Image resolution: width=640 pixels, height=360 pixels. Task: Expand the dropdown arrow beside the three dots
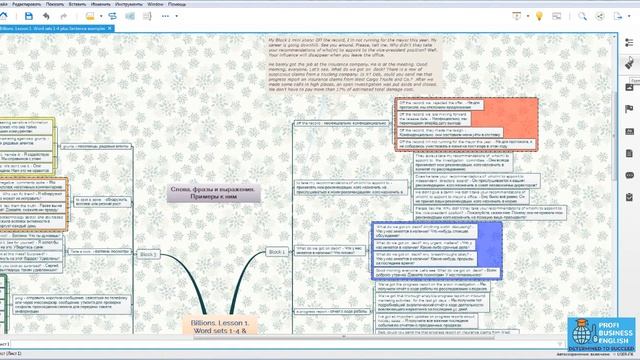(x=176, y=16)
